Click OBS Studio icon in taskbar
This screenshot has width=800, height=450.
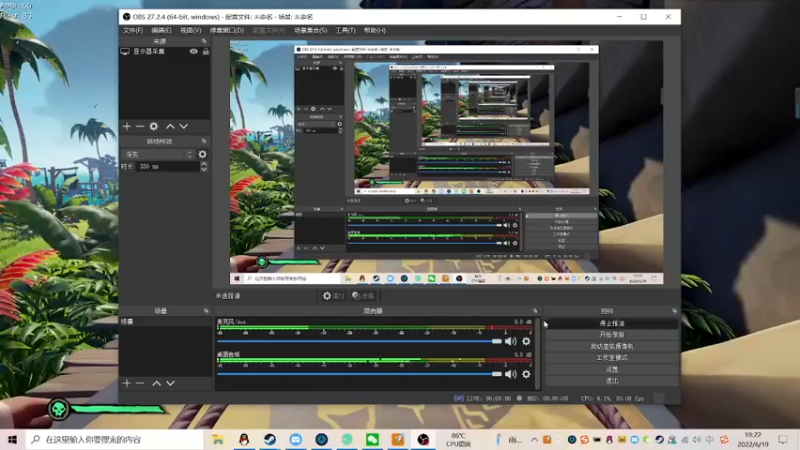(423, 439)
